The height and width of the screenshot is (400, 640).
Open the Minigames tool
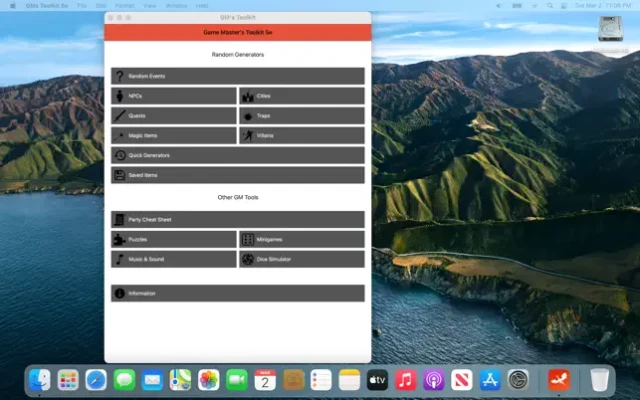pos(301,239)
